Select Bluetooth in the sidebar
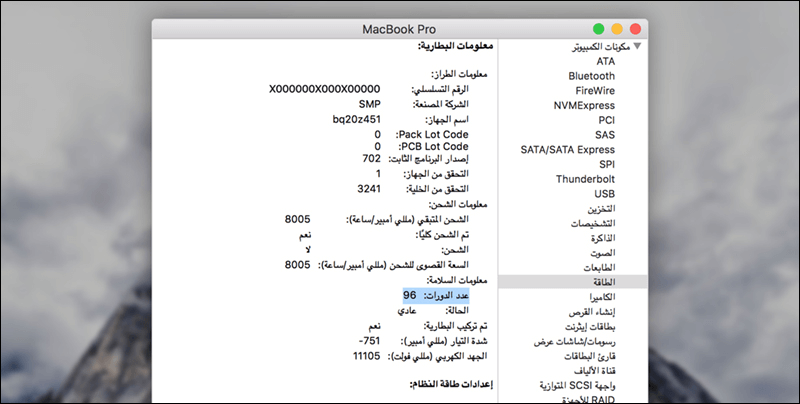The width and height of the screenshot is (800, 404). 592,76
